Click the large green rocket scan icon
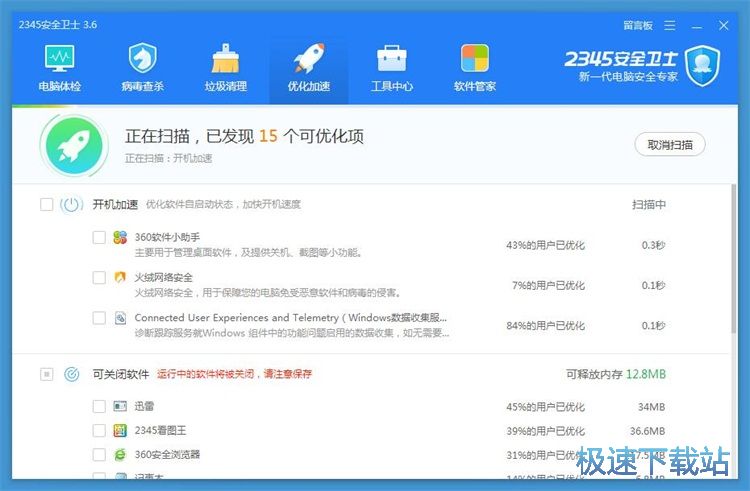Viewport: 750px width, 491px height. click(x=74, y=145)
